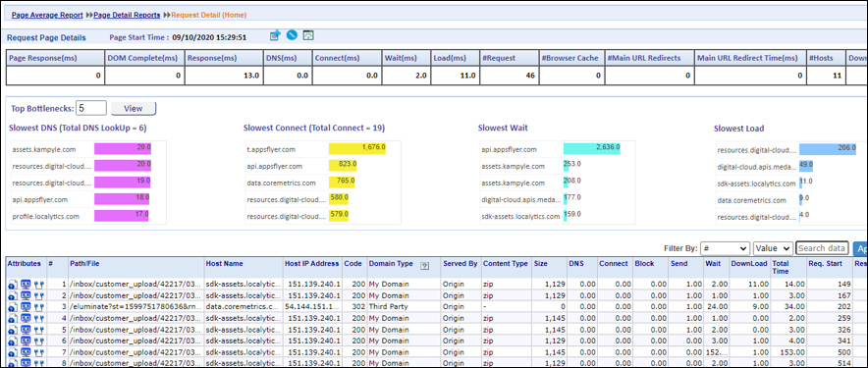Screen dimensions: 868x368
Task: Click the '#Hosts' value 11 cell
Action: pos(825,76)
